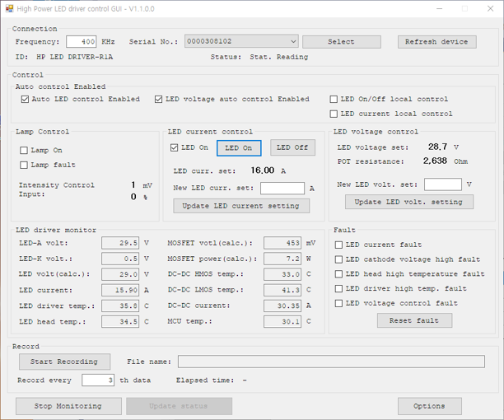
Task: Click the DC-DC HMOS temp value 33.0
Action: point(282,274)
